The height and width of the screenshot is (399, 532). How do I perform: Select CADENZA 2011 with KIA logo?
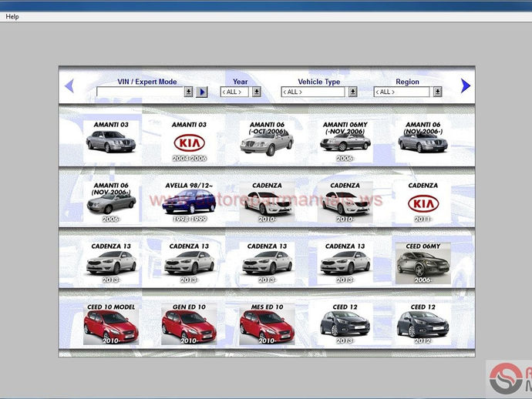tap(423, 202)
